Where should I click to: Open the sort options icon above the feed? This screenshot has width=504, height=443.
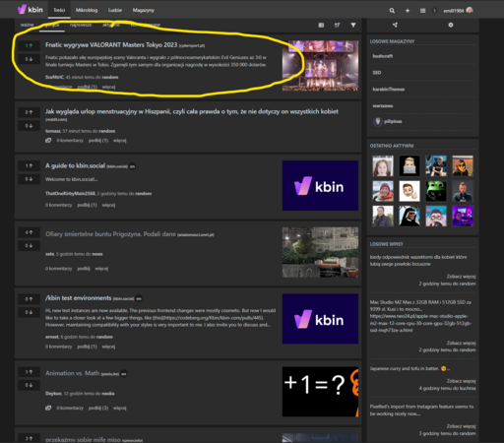(x=337, y=25)
